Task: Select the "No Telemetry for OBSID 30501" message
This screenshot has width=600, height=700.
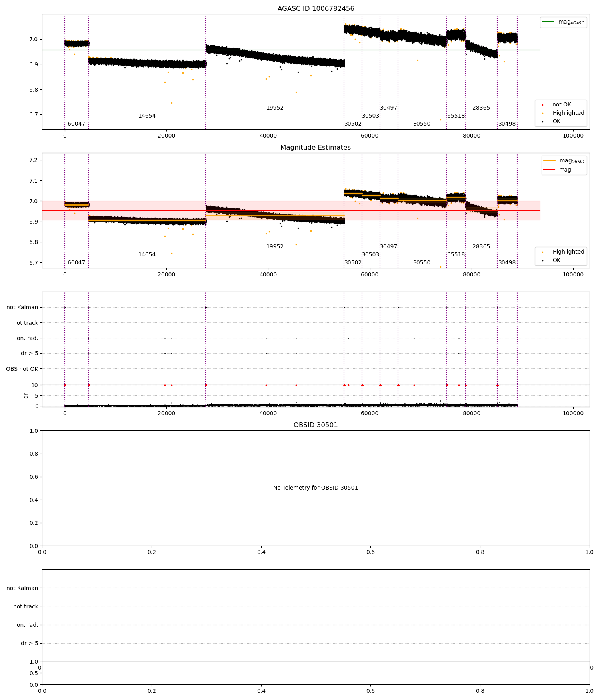Action: click(316, 488)
